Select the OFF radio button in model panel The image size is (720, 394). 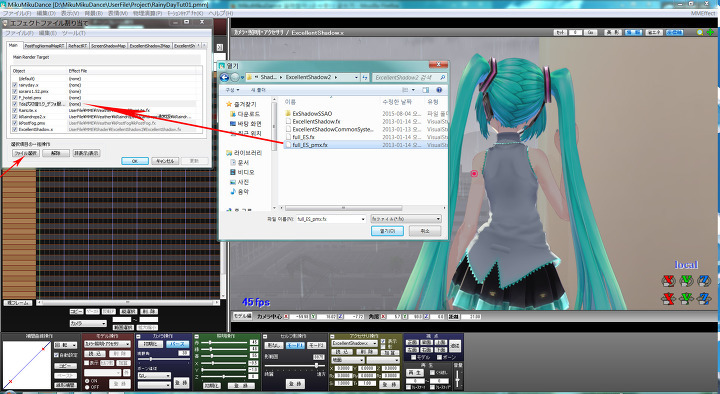click(87, 387)
